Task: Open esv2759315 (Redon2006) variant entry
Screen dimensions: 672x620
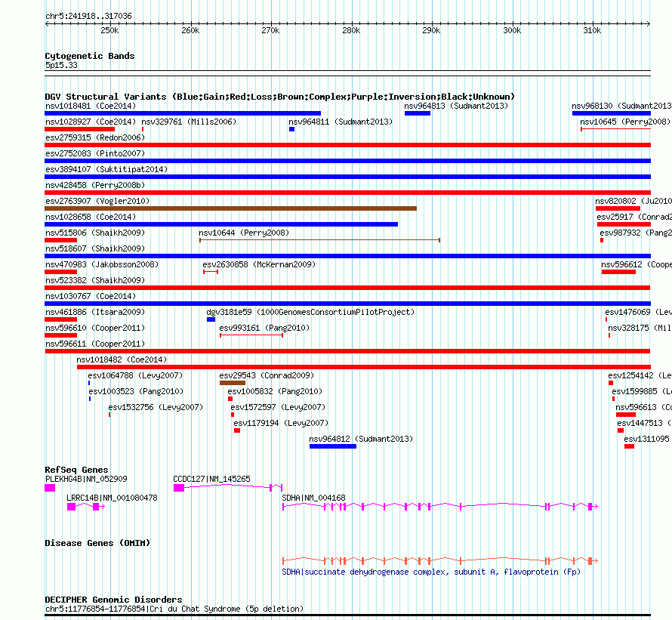Action: point(95,137)
